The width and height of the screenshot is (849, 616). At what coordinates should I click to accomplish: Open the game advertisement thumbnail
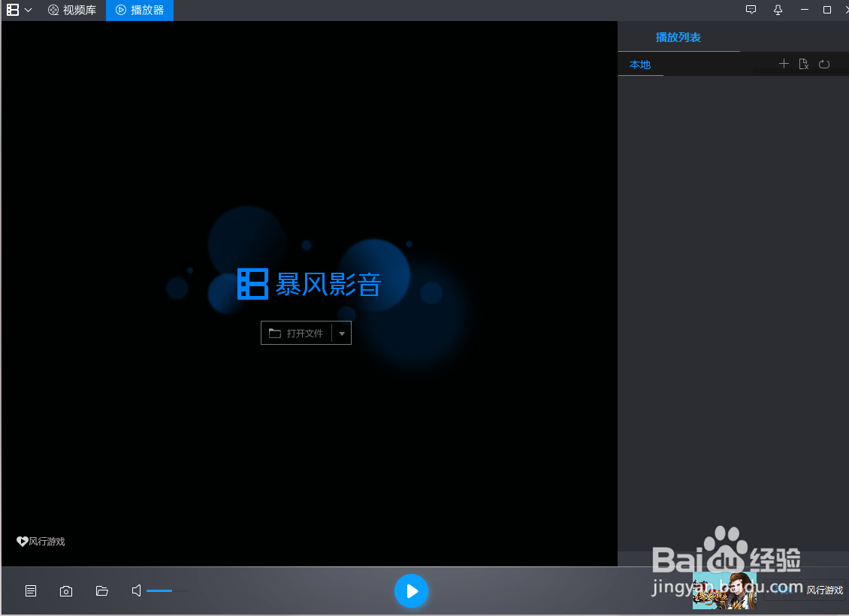tap(724, 590)
